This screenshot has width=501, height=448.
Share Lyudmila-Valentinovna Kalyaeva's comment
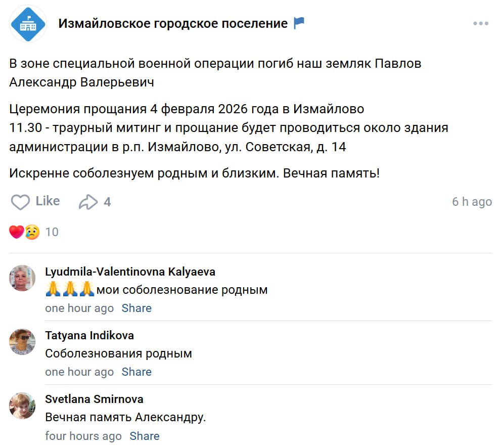[136, 308]
